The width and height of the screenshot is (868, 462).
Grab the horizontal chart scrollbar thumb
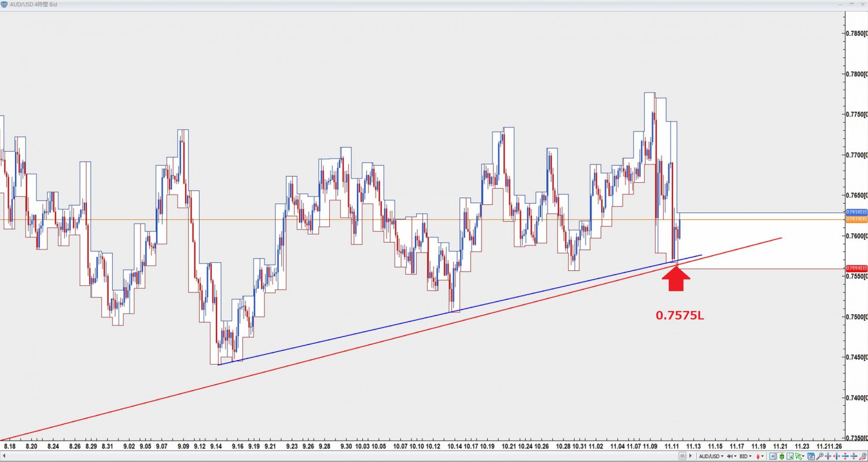coord(682,456)
